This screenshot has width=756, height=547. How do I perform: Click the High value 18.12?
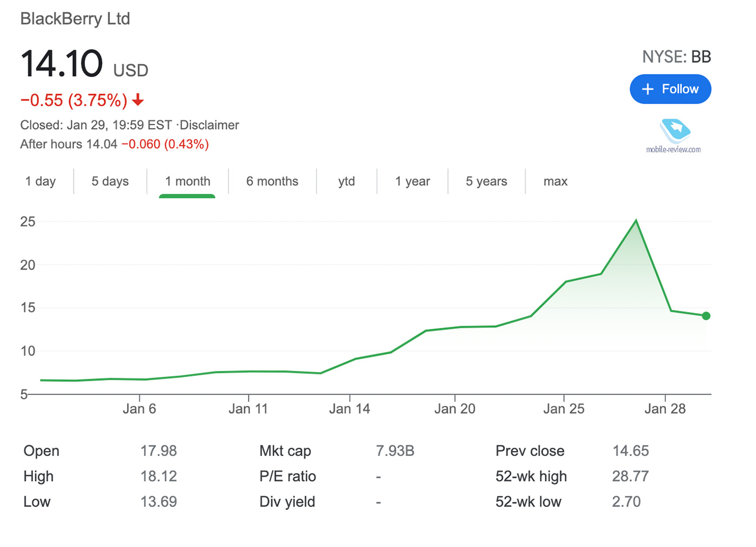coord(159,476)
